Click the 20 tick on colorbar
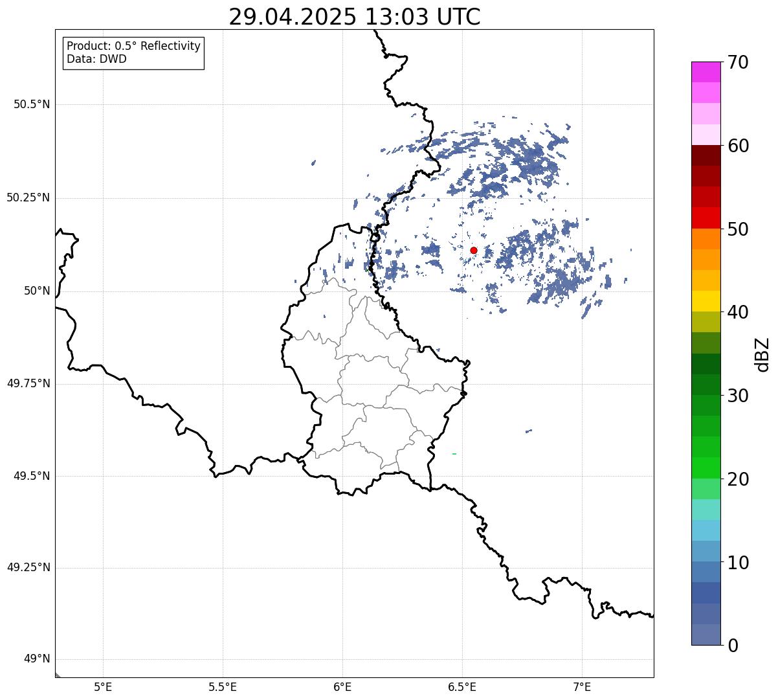Screen dimensions: 778x700 [738, 479]
